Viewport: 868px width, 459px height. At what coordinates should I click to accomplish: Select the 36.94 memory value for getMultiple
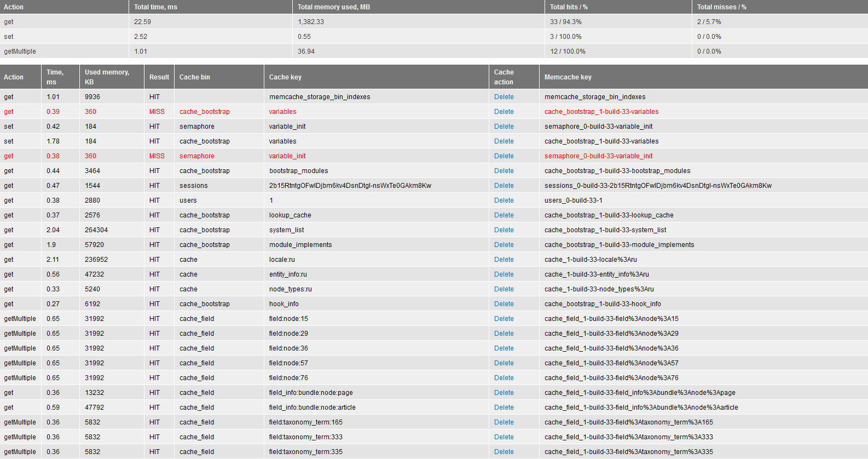306,51
